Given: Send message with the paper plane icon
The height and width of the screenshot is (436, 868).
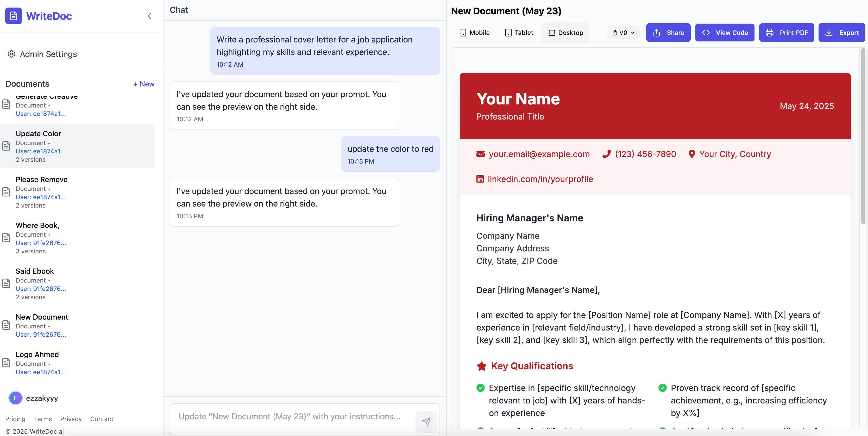Looking at the screenshot, I should tap(426, 421).
